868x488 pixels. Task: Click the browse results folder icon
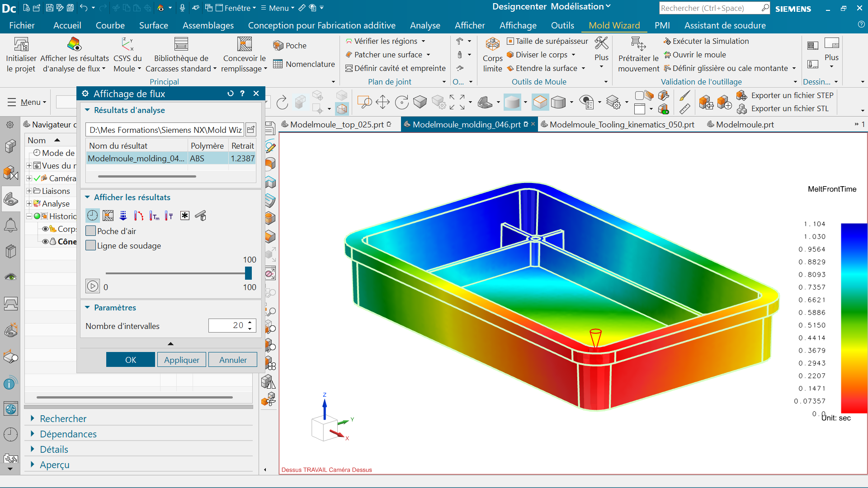[251, 130]
